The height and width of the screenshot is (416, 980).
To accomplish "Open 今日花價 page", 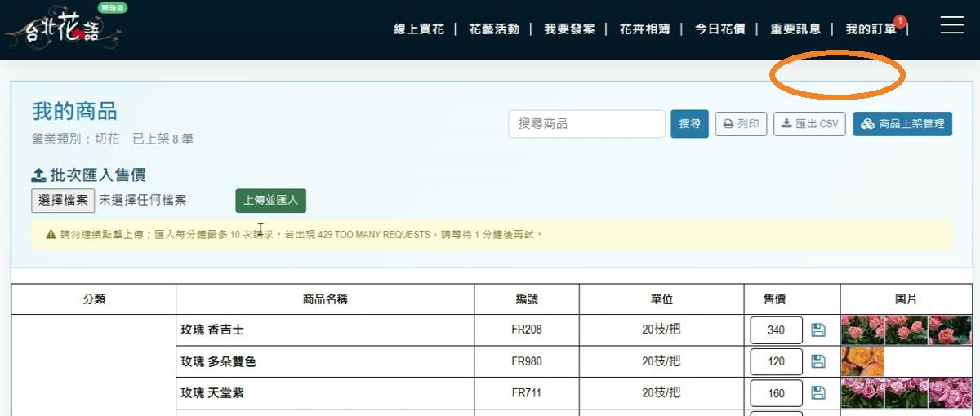I will click(719, 29).
